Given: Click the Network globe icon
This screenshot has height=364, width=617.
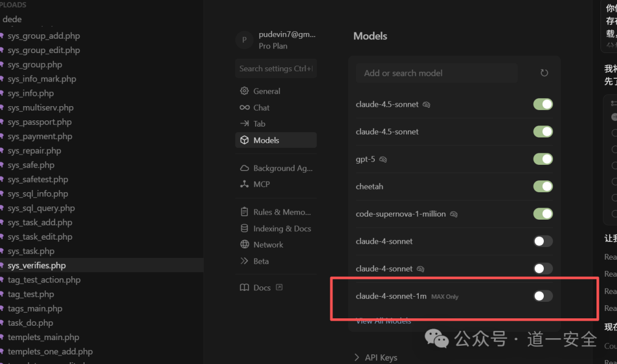Looking at the screenshot, I should point(245,244).
